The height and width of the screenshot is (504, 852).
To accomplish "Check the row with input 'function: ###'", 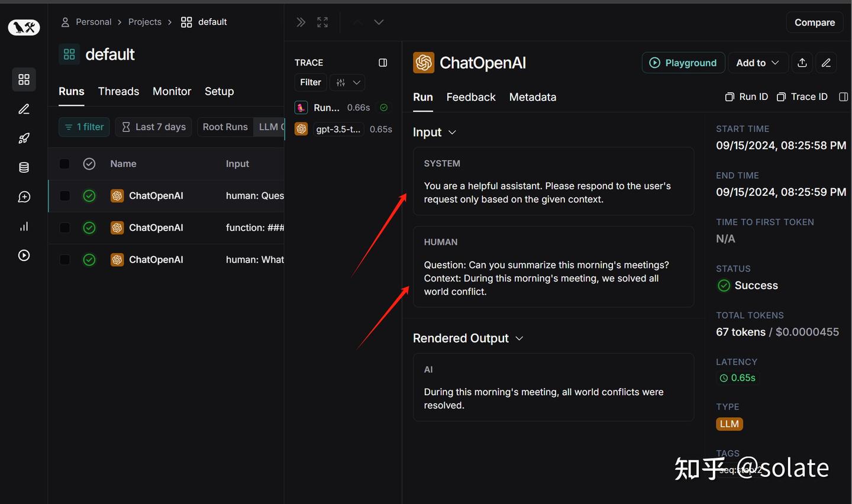I will point(64,228).
